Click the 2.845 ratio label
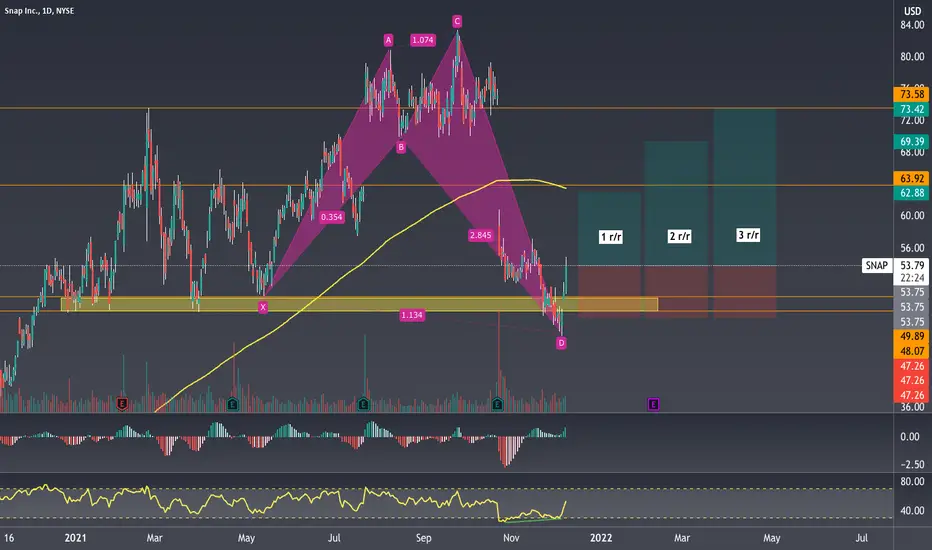Image resolution: width=932 pixels, height=550 pixels. [480, 235]
